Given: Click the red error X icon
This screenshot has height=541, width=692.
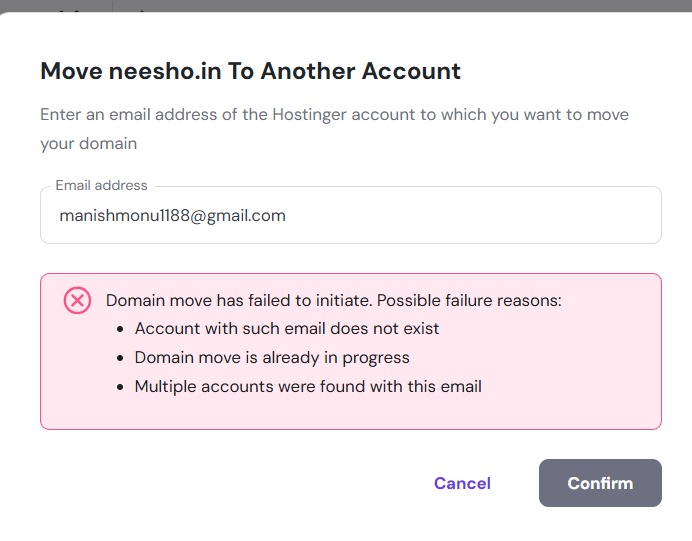Looking at the screenshot, I should coord(77,300).
